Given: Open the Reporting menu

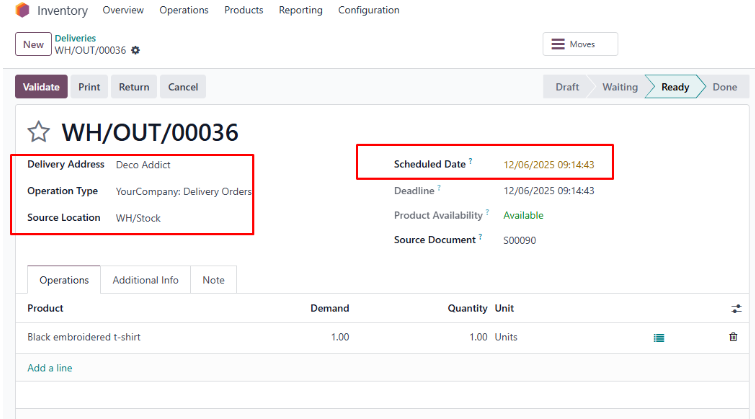Looking at the screenshot, I should pyautogui.click(x=301, y=10).
